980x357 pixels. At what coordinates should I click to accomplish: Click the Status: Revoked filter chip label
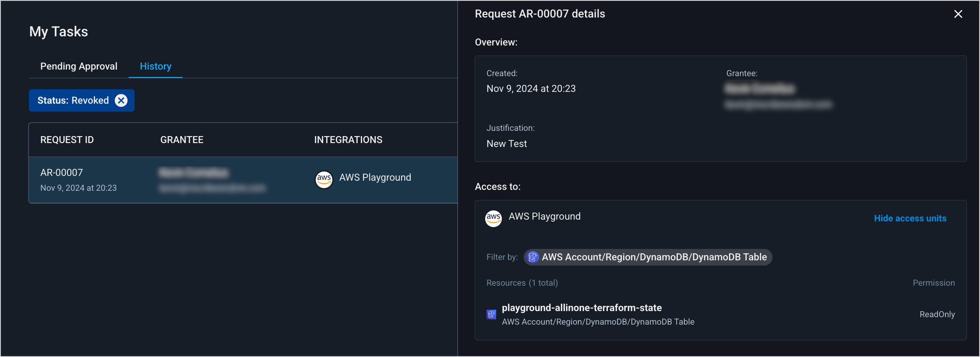coord(73,101)
